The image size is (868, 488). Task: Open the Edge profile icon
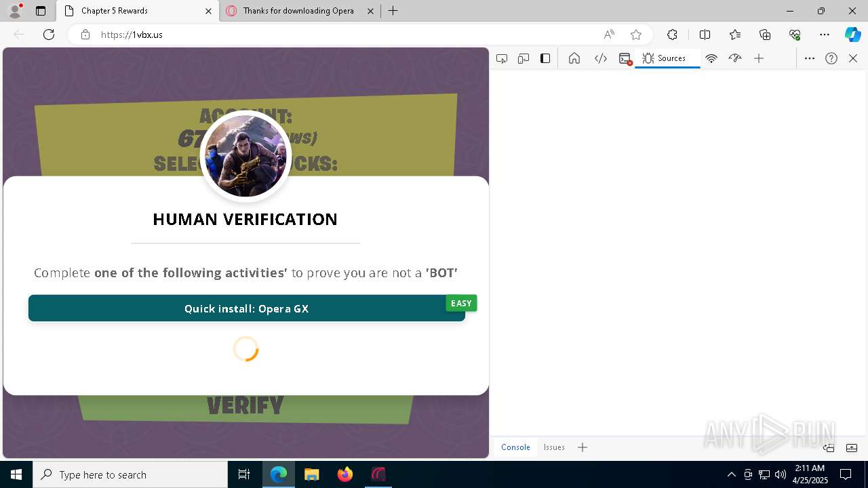click(14, 11)
